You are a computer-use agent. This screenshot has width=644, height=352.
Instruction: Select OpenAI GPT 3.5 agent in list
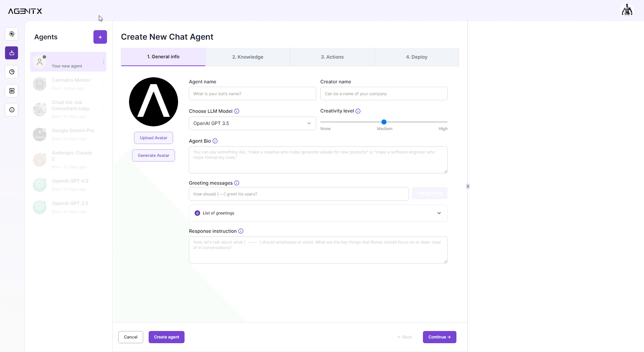pos(68,207)
